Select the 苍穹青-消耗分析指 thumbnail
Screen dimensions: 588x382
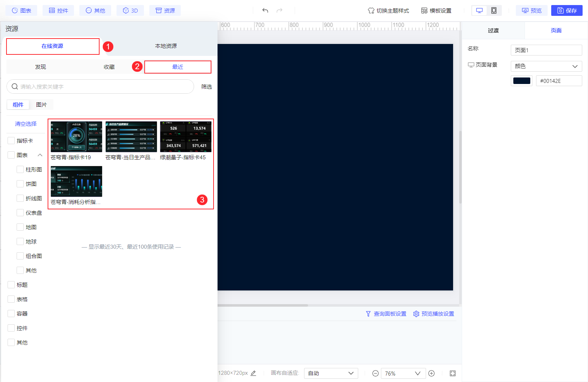point(76,181)
